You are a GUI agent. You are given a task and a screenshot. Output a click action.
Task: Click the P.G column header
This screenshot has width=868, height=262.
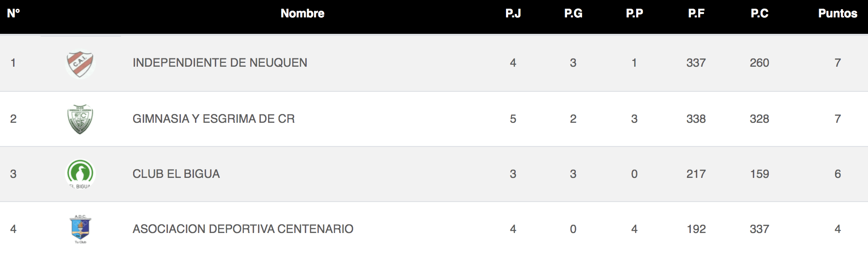tap(573, 14)
